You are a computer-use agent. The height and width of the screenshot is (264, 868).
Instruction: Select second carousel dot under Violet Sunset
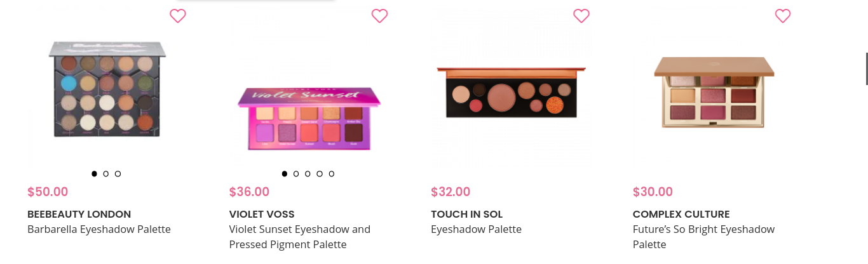pyautogui.click(x=296, y=174)
